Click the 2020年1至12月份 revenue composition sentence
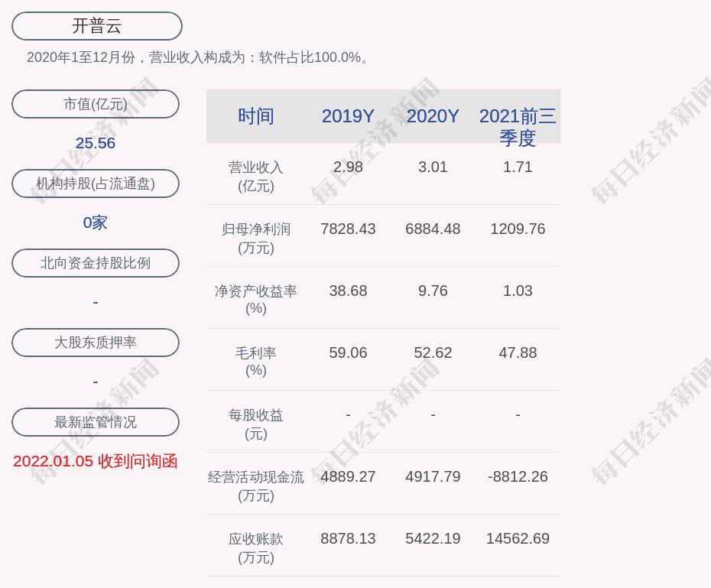Image resolution: width=711 pixels, height=588 pixels. pyautogui.click(x=198, y=57)
